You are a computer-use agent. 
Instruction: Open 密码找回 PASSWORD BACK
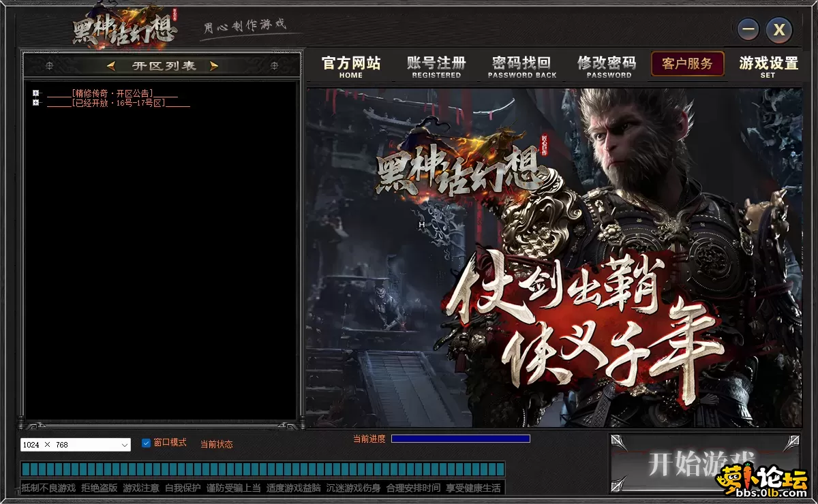tap(522, 67)
